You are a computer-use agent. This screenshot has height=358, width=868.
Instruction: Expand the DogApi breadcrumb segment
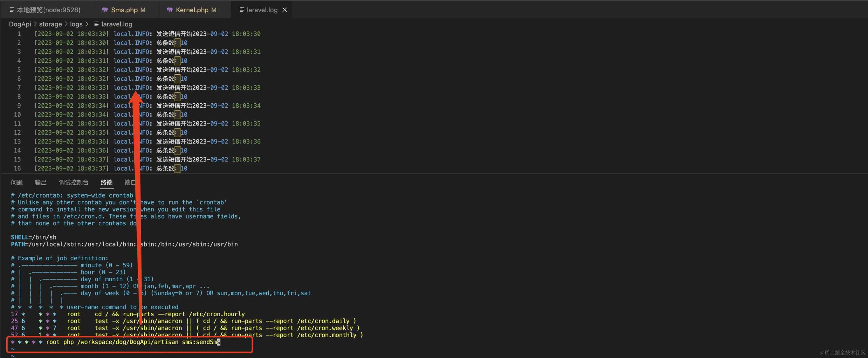point(20,24)
